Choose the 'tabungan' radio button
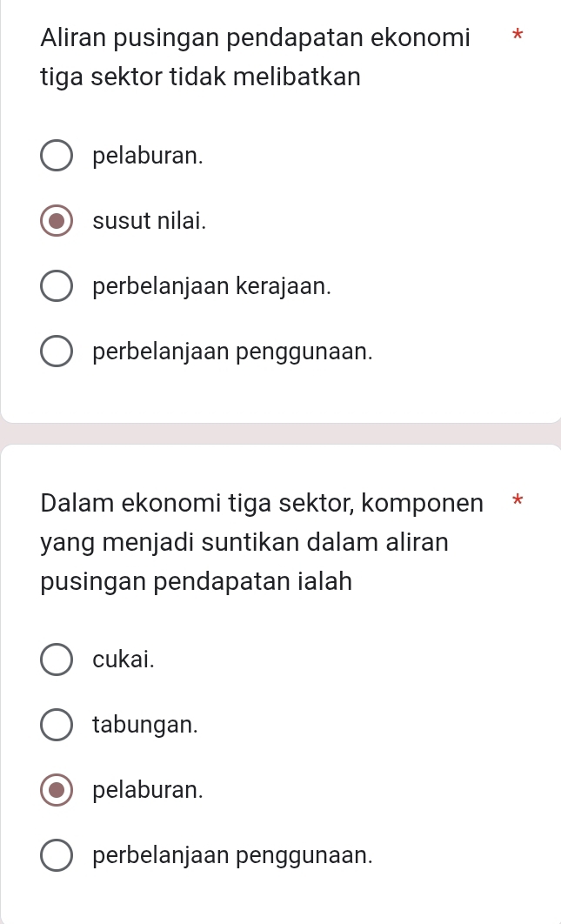 57,724
